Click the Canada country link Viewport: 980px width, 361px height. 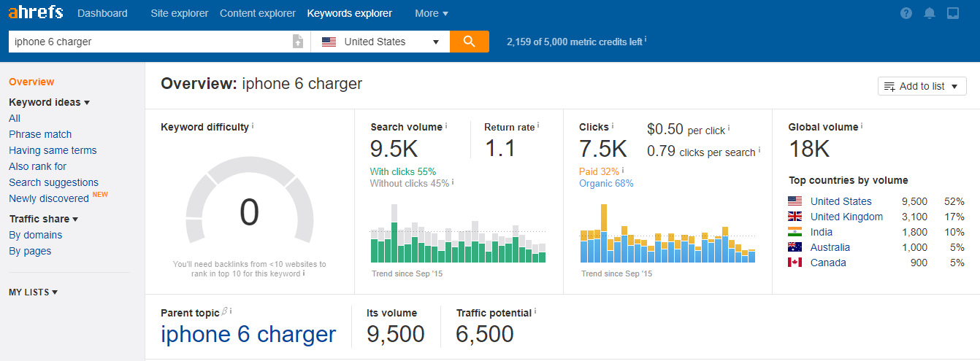(x=828, y=263)
